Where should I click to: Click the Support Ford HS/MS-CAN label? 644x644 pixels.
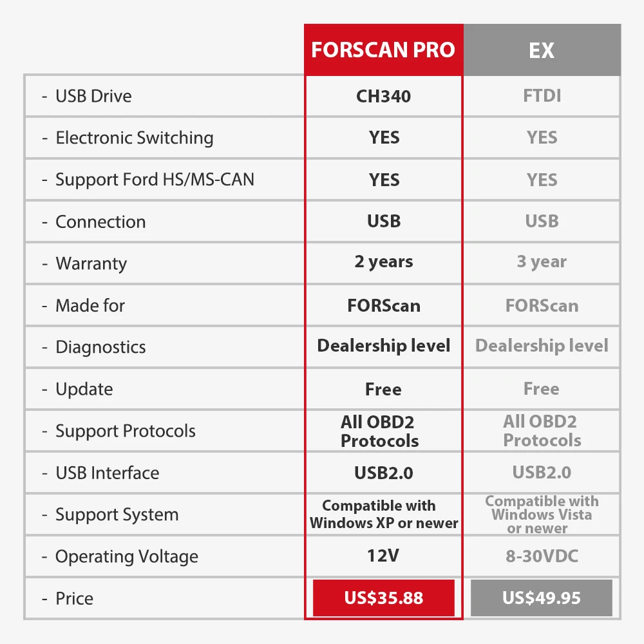click(155, 180)
